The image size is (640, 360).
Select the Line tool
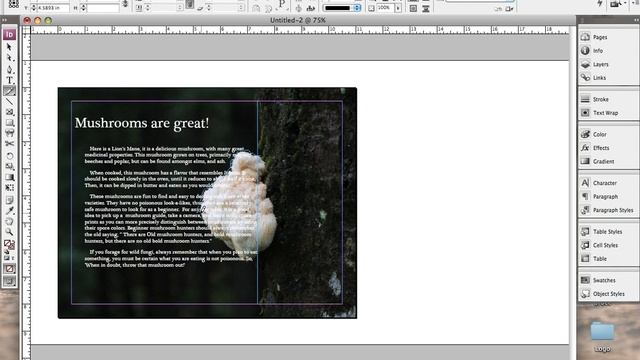[x=9, y=101]
